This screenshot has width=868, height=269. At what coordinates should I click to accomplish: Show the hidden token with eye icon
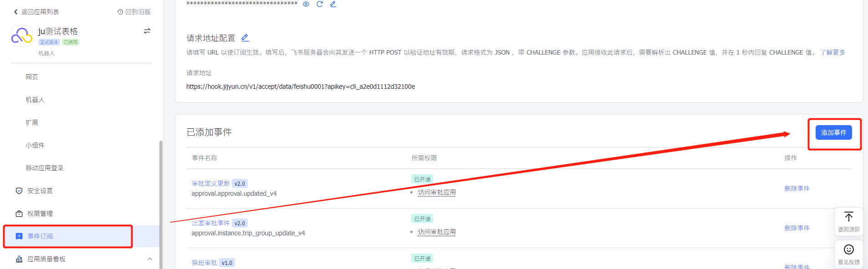coord(306,4)
